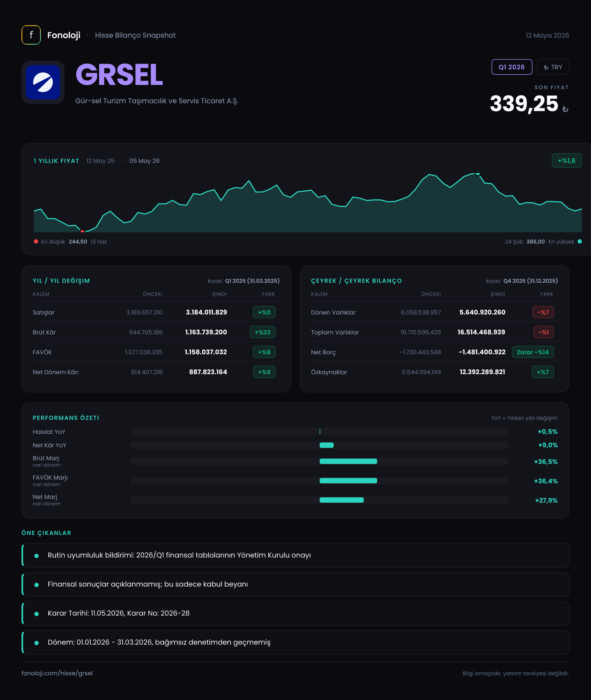
Task: Click the 'PERFORMANS ÖZETİ' heading
Action: (66, 418)
